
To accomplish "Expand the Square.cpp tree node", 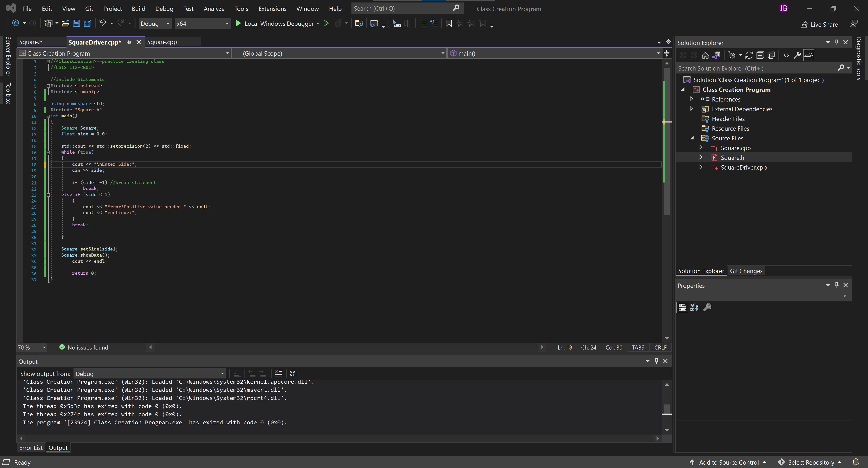I will [701, 148].
